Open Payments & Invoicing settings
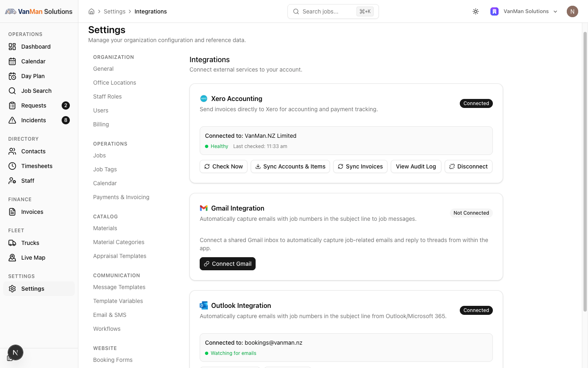The height and width of the screenshot is (368, 588). click(x=121, y=197)
